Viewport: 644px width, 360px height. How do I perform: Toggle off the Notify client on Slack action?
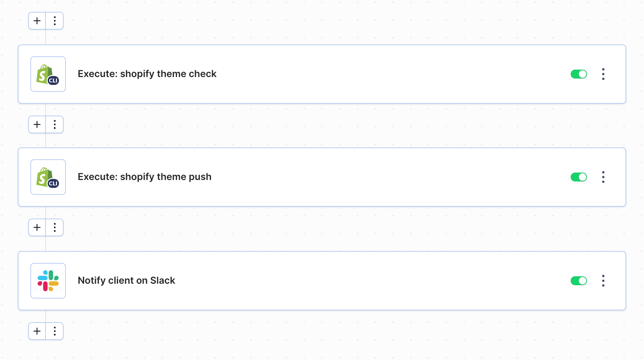click(x=579, y=281)
